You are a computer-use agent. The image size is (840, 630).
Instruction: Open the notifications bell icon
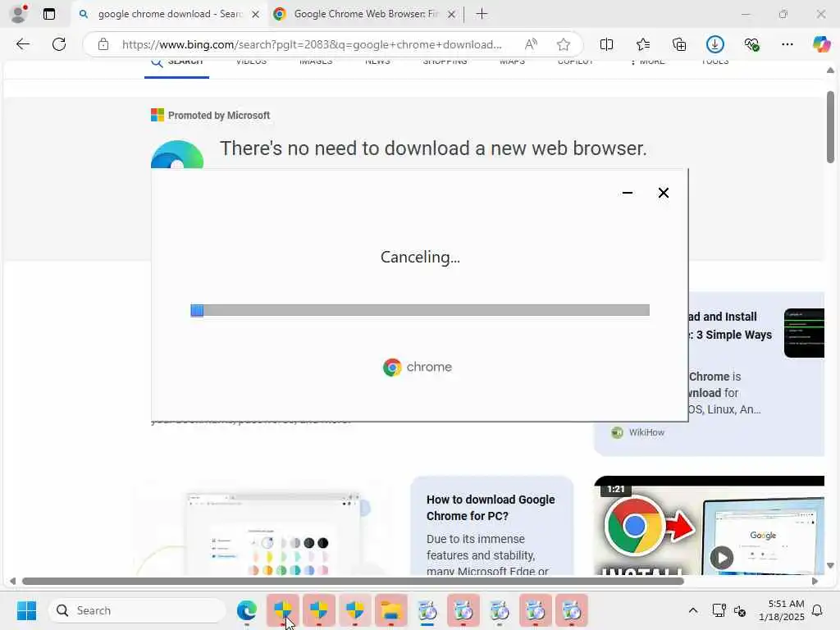pos(818,610)
